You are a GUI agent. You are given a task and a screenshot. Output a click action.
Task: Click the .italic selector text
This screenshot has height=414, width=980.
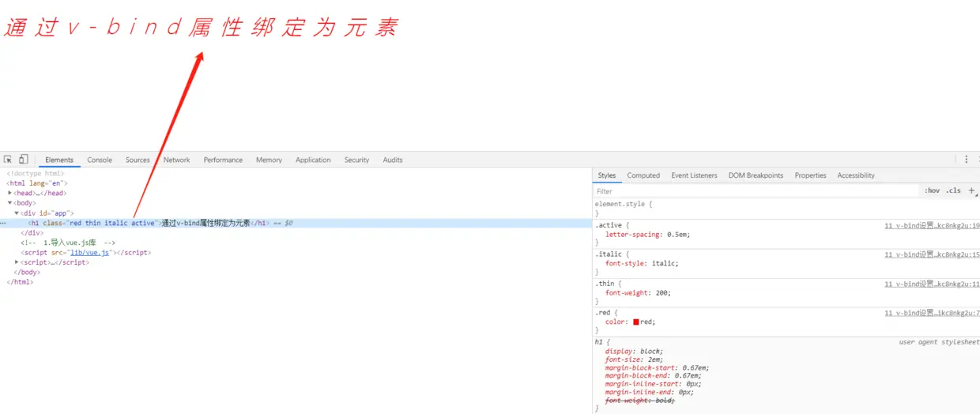(609, 254)
